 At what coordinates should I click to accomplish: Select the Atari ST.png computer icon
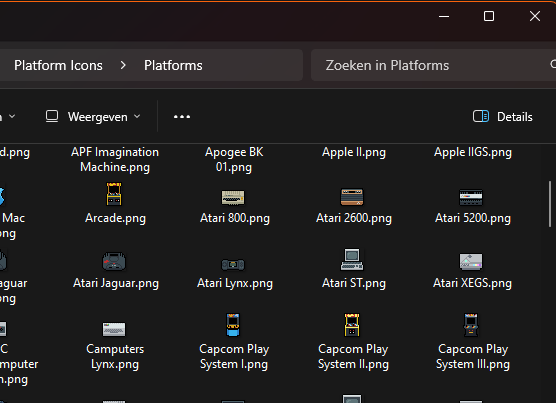click(x=352, y=259)
